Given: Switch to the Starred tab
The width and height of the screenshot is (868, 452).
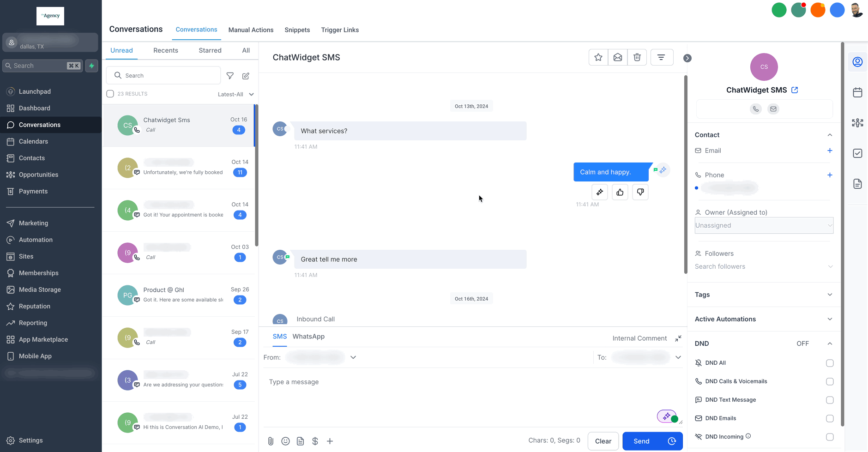Looking at the screenshot, I should (x=210, y=50).
